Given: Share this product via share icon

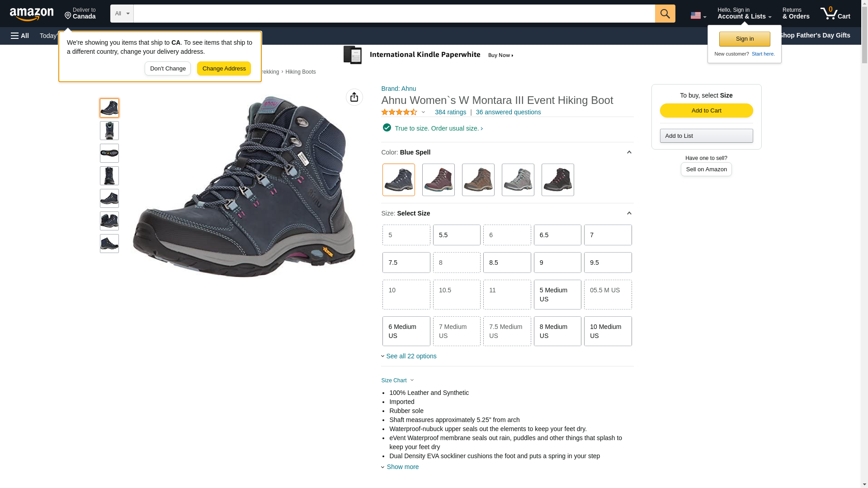Looking at the screenshot, I should pyautogui.click(x=354, y=97).
